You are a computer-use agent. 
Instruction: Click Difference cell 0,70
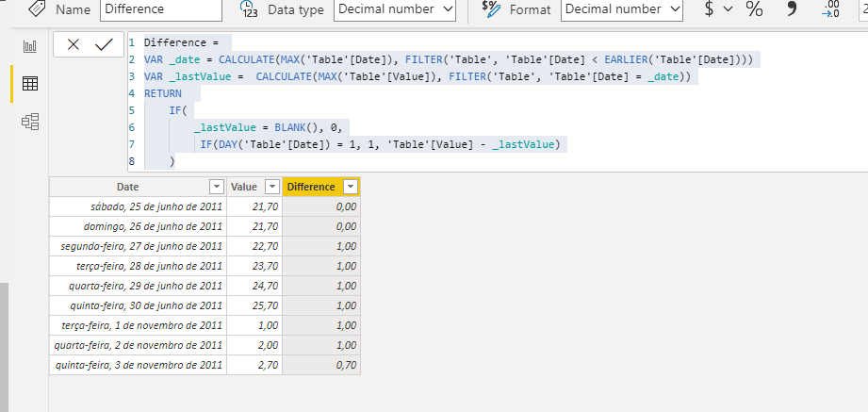click(x=321, y=365)
